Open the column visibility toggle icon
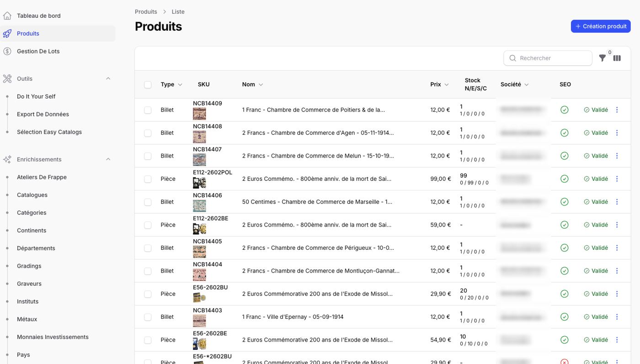 click(617, 58)
